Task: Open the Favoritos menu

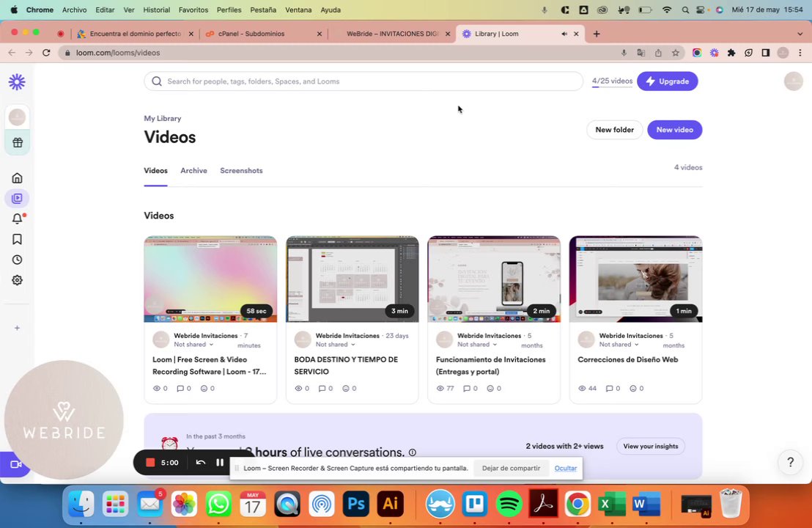Action: pyautogui.click(x=193, y=10)
